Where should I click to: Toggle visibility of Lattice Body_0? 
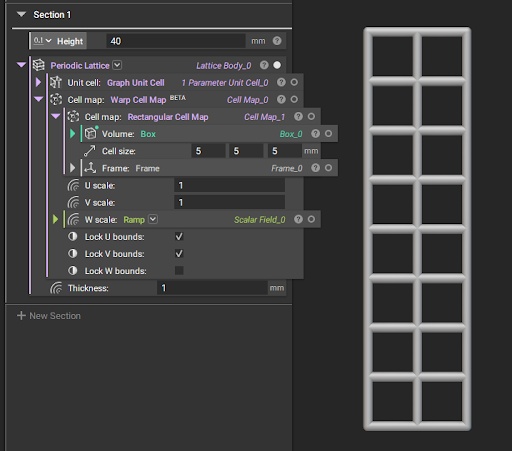[x=277, y=65]
